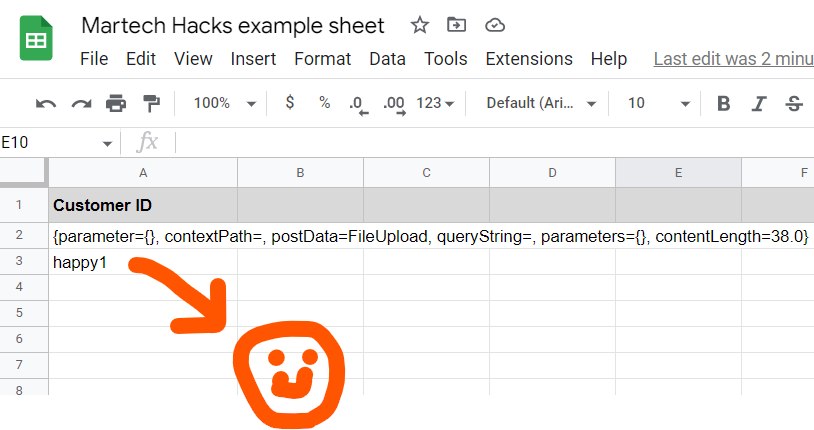This screenshot has height=430, width=814.
Task: Select row 7 header
Action: [x=24, y=365]
